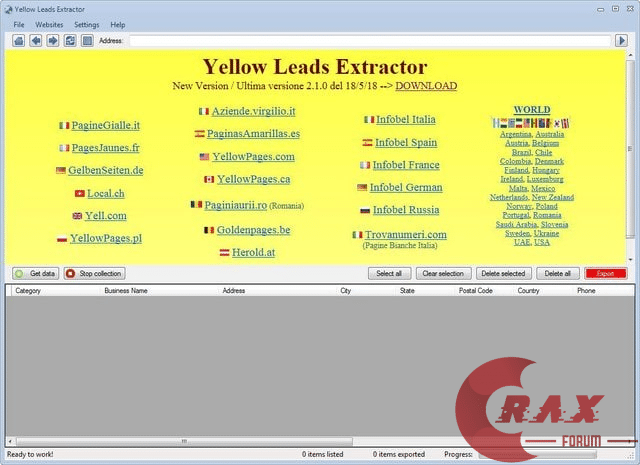Viewport: 640px width, 465px height.
Task: Click the Stop collection button
Action: (x=94, y=273)
